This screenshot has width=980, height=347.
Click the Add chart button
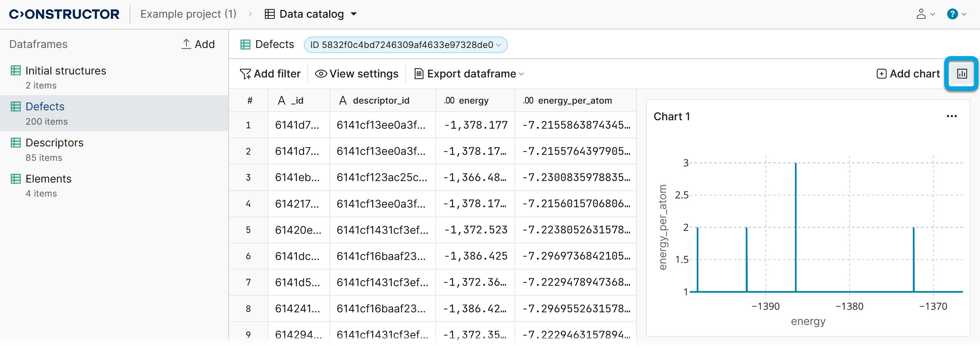(908, 74)
